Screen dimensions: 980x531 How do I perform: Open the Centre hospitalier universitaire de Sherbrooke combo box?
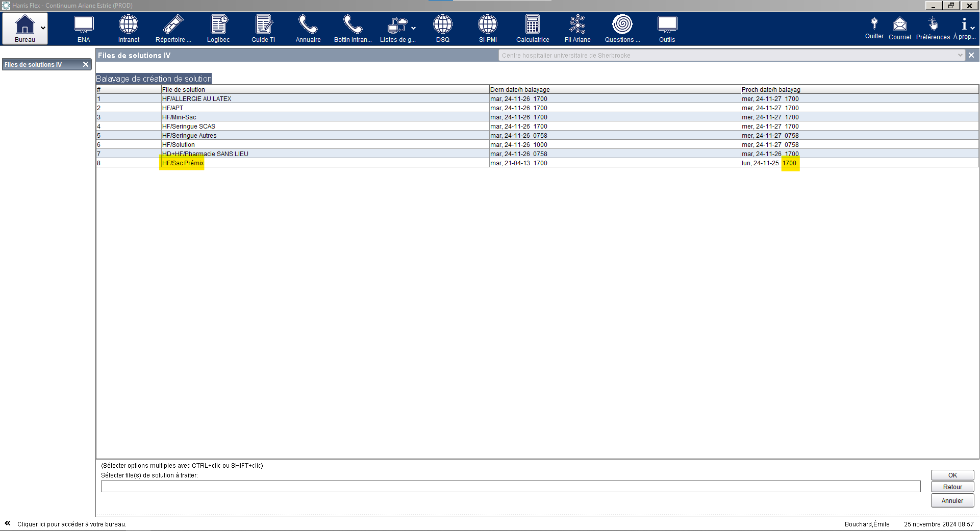(x=731, y=55)
